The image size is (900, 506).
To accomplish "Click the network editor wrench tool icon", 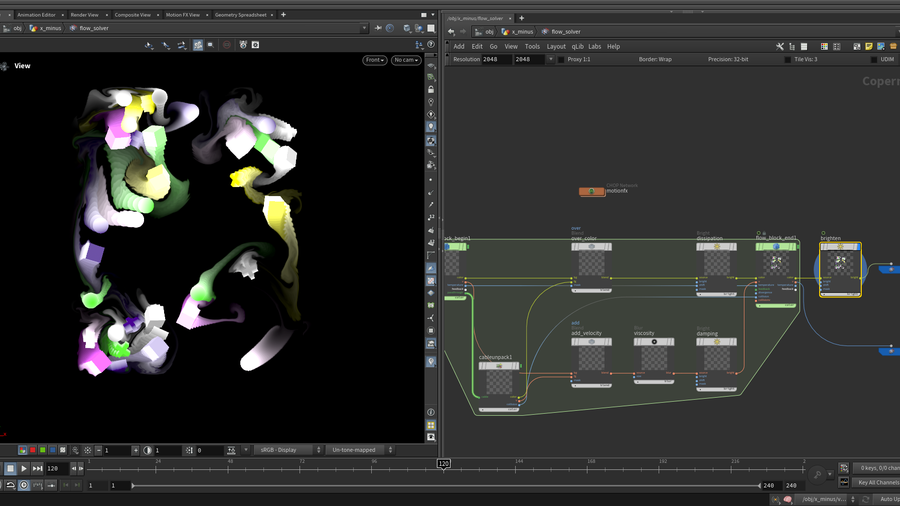I will click(780, 46).
